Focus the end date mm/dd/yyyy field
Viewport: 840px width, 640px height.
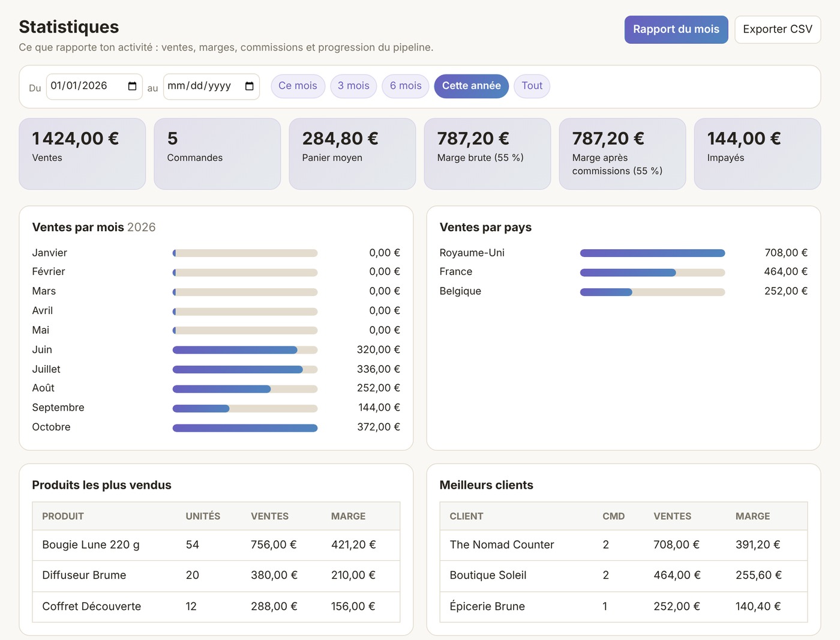pos(211,86)
